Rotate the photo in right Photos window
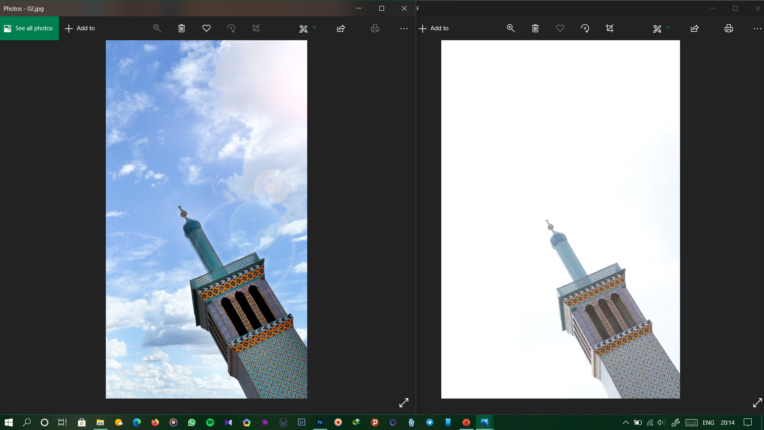Screen dimensions: 764x430 585,28
